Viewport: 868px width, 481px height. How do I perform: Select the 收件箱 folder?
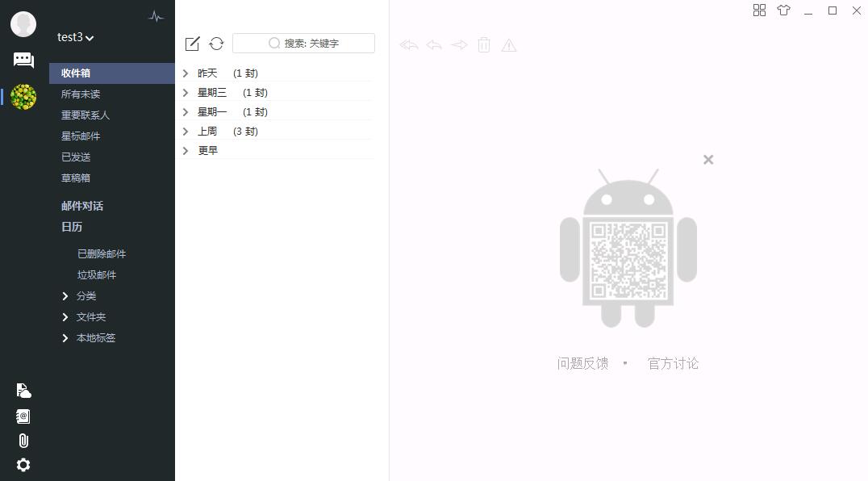(x=112, y=73)
